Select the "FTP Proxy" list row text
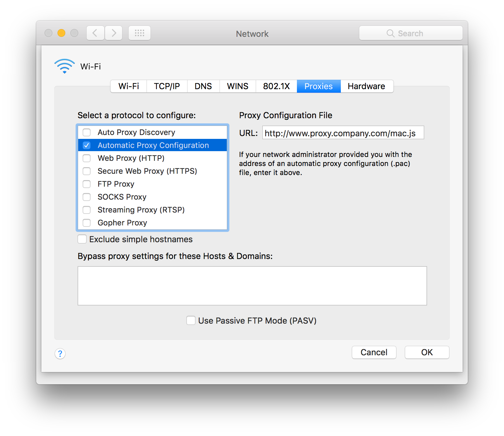504x436 pixels. 116,184
